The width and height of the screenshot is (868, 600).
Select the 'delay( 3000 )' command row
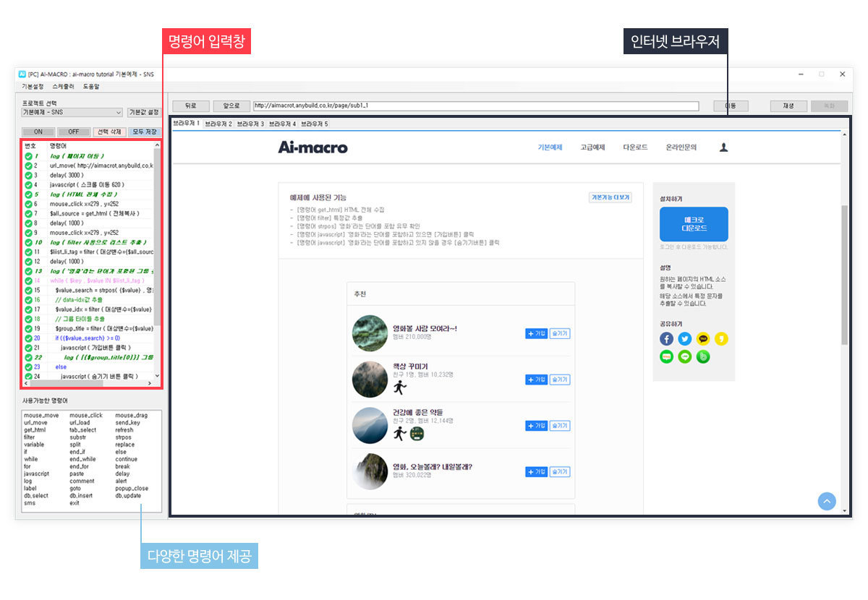pyautogui.click(x=88, y=175)
